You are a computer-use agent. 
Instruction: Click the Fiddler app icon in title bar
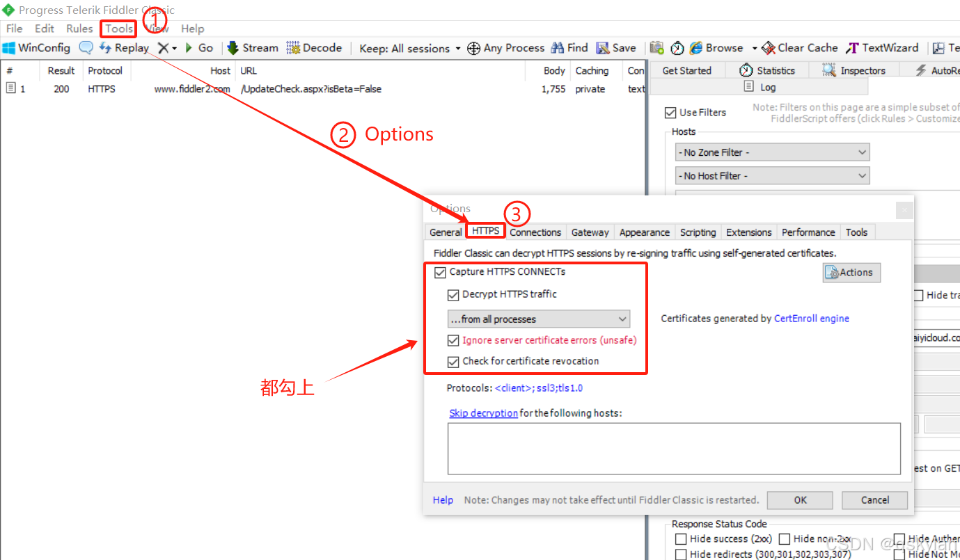point(8,10)
